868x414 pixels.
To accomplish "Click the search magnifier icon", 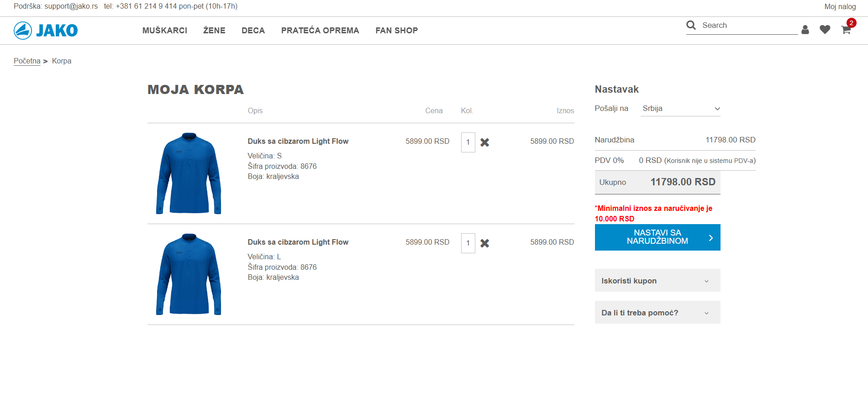I will click(x=691, y=25).
